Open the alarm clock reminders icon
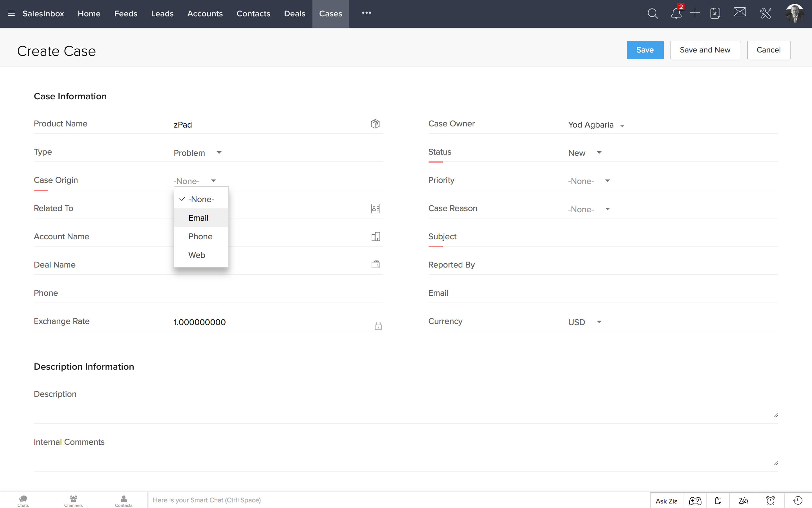The width and height of the screenshot is (812, 508). (x=770, y=501)
